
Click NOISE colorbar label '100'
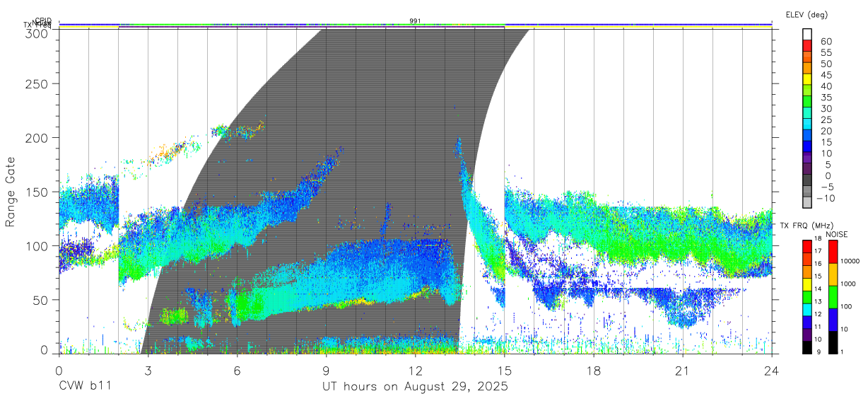(845, 306)
